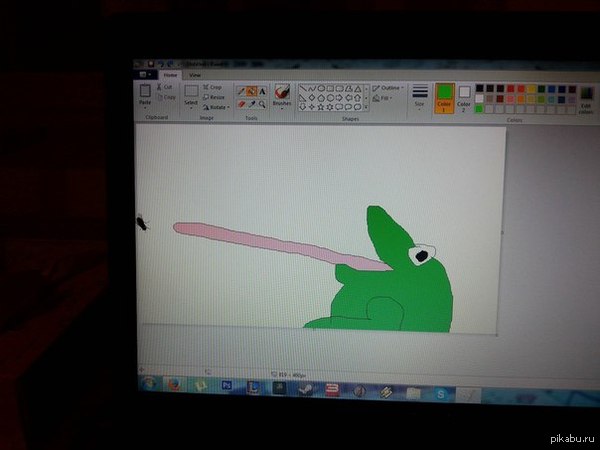Pick the Up arrow shape
This screenshot has width=600, height=450.
coord(357,98)
